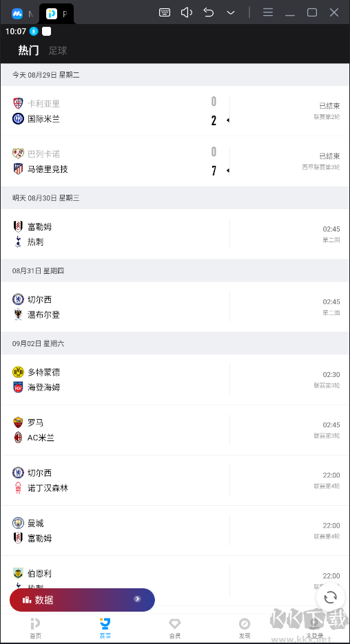Click the 马德里竞技 club crest
350x644 pixels.
point(18,169)
